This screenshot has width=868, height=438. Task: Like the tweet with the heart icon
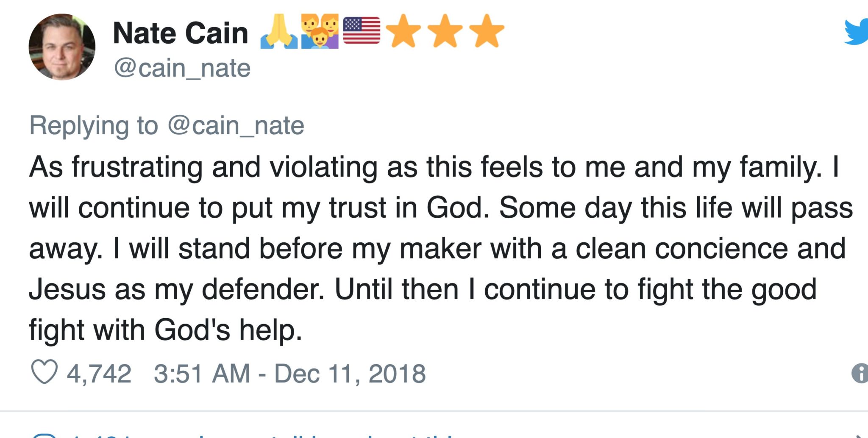click(44, 372)
